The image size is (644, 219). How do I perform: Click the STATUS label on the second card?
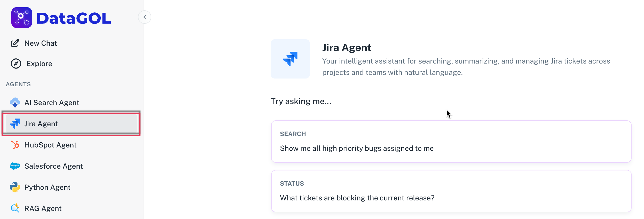(292, 184)
